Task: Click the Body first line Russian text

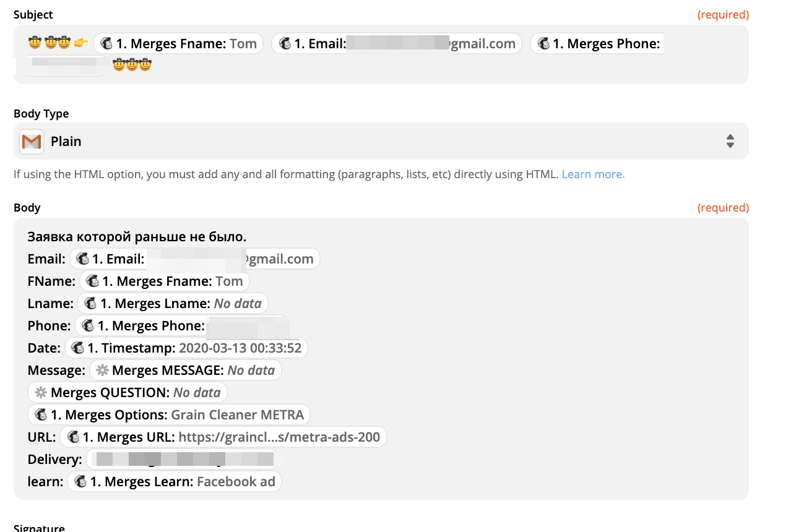Action: [x=137, y=237]
